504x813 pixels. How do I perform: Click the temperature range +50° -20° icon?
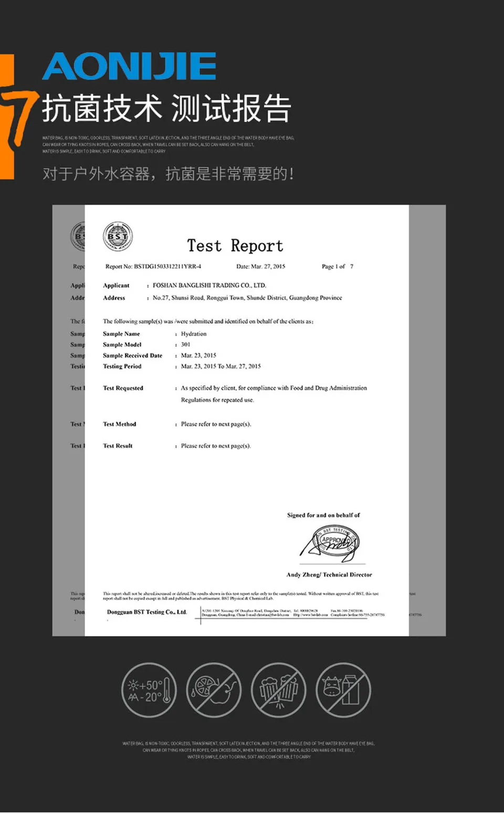click(149, 690)
